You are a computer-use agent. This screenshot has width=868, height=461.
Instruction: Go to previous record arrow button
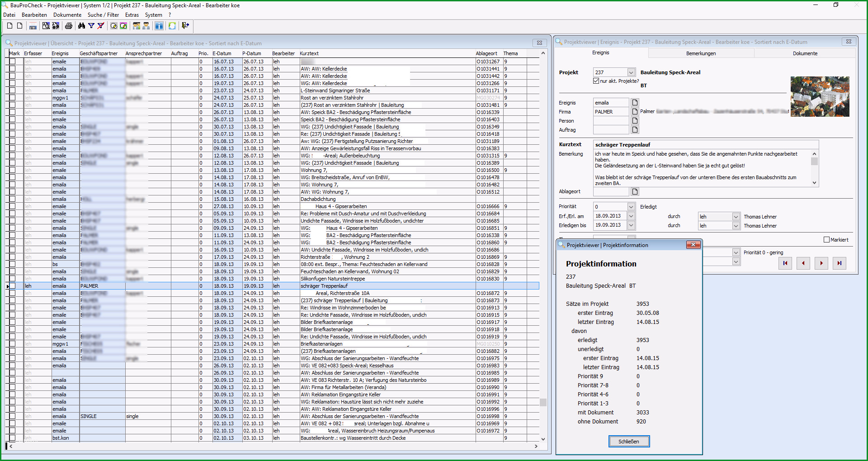(x=803, y=263)
